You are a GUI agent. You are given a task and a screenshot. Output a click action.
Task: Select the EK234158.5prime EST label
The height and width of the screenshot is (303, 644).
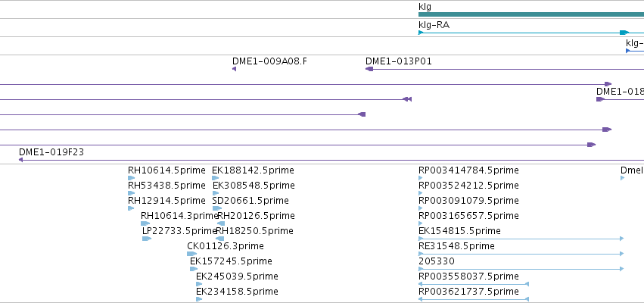click(x=237, y=292)
